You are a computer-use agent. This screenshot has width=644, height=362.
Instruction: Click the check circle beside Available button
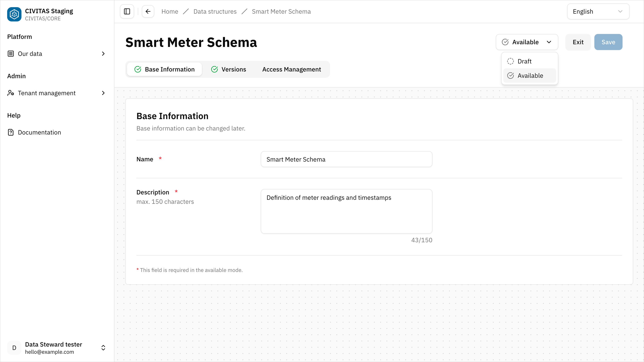point(505,42)
